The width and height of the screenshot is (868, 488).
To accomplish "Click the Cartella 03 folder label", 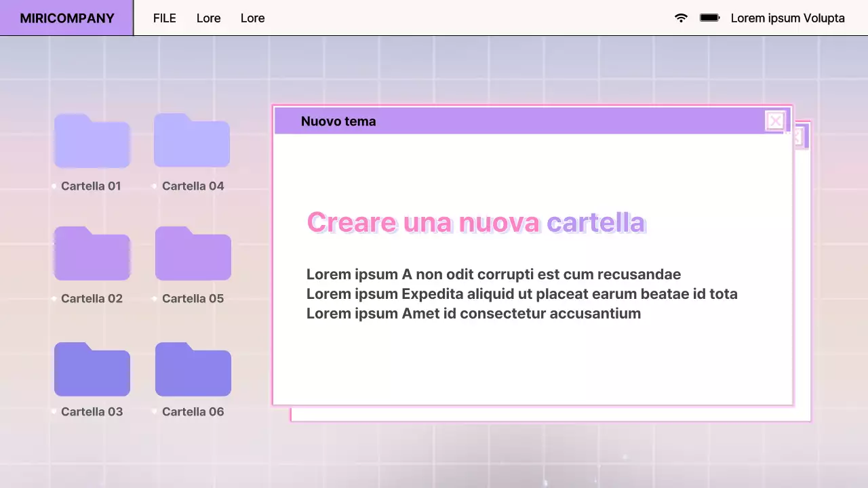I will tap(92, 411).
